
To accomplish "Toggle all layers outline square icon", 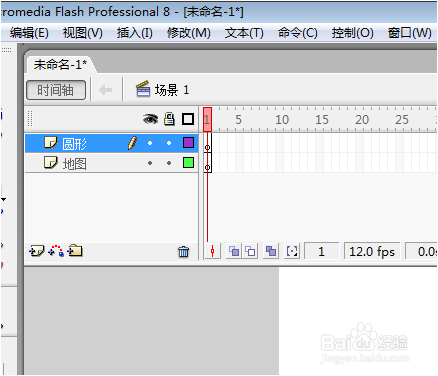I will [x=188, y=119].
